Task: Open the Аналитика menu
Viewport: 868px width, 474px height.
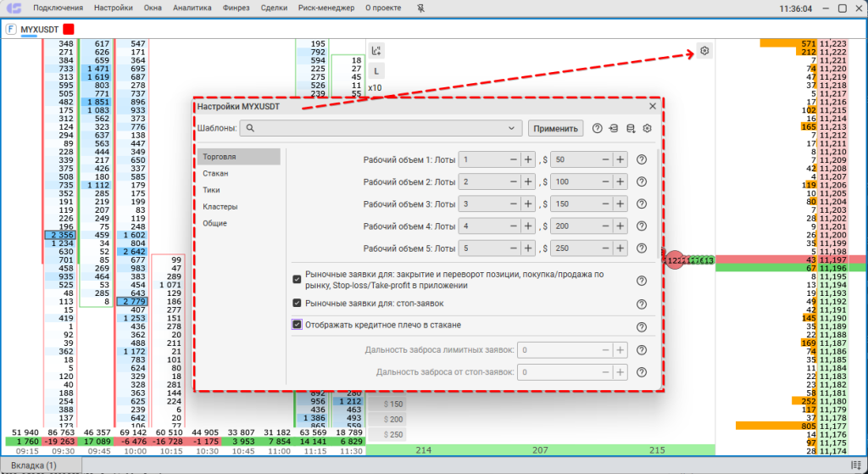Action: pos(192,8)
